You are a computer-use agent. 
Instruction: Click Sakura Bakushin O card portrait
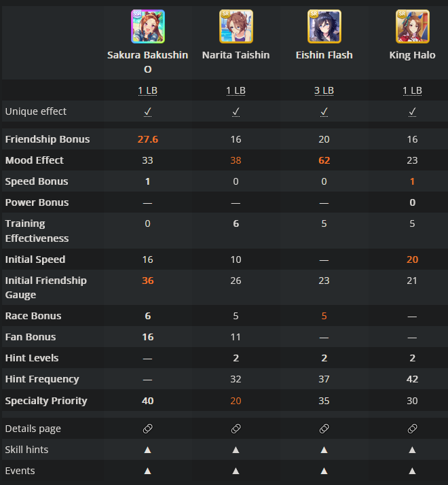(x=148, y=26)
